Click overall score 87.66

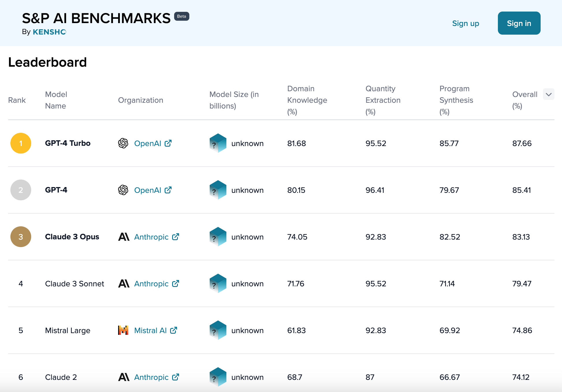tap(522, 143)
